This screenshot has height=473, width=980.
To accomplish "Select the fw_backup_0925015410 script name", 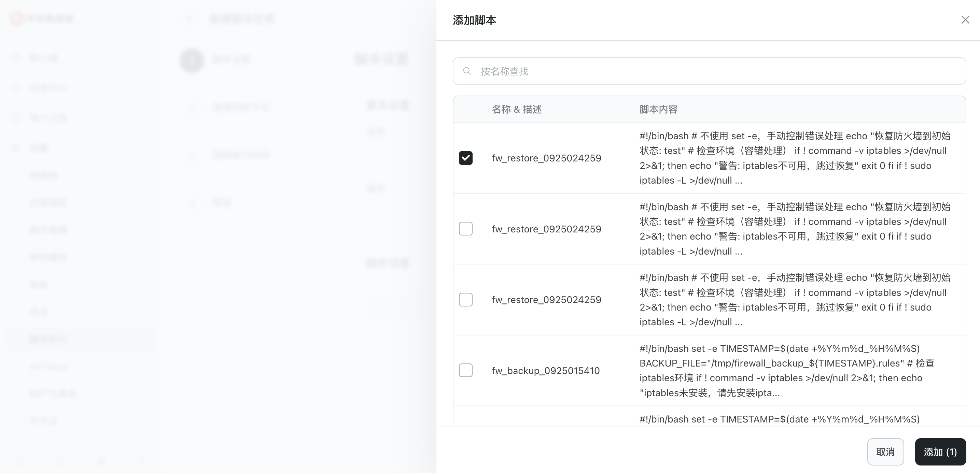I will click(546, 370).
